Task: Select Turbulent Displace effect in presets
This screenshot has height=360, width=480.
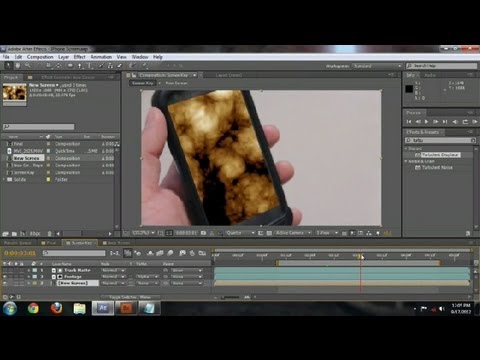Action: pyautogui.click(x=440, y=155)
